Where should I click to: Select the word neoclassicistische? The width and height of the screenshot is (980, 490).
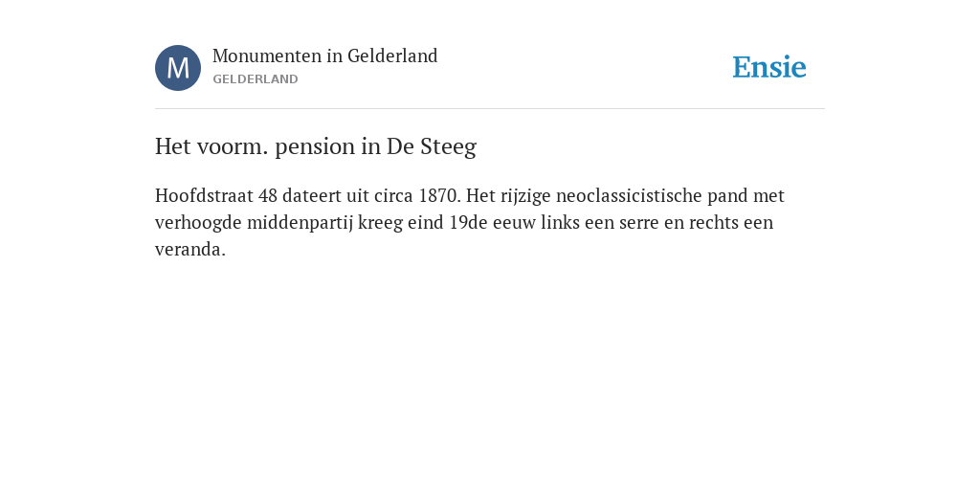630,195
